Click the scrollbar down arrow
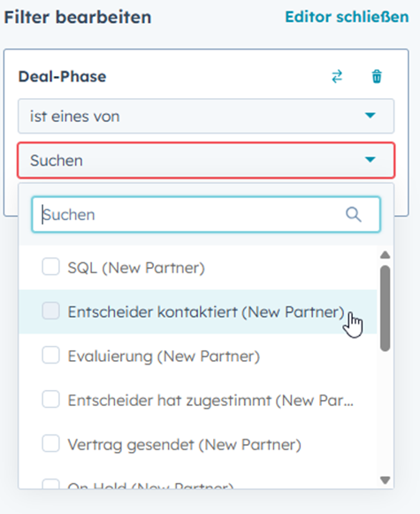 [x=386, y=480]
